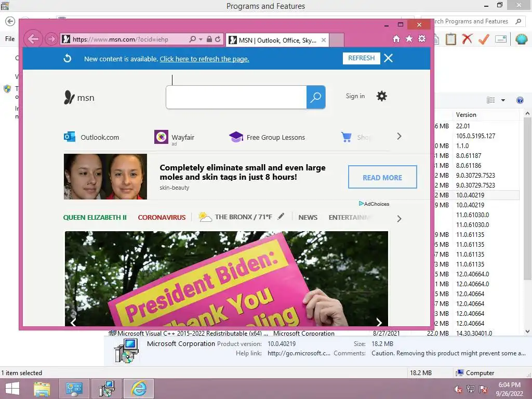Open Free Group Lessons shortcut
Image resolution: width=532 pixels, height=399 pixels.
pyautogui.click(x=267, y=137)
